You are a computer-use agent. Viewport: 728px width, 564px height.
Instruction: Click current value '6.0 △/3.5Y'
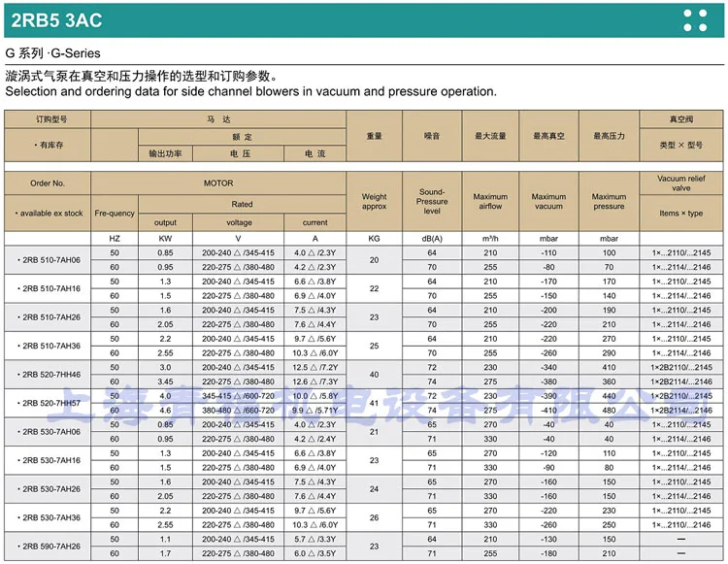pos(314,553)
